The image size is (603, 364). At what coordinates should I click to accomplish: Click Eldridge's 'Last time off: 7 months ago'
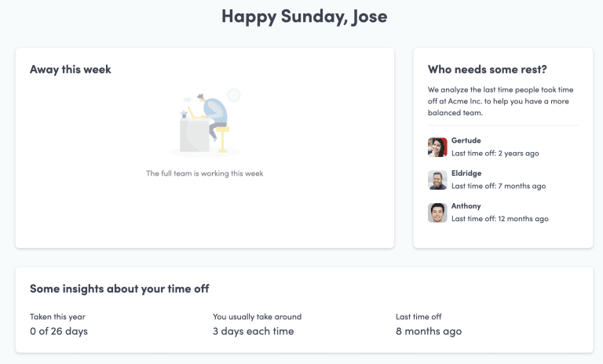tap(499, 187)
